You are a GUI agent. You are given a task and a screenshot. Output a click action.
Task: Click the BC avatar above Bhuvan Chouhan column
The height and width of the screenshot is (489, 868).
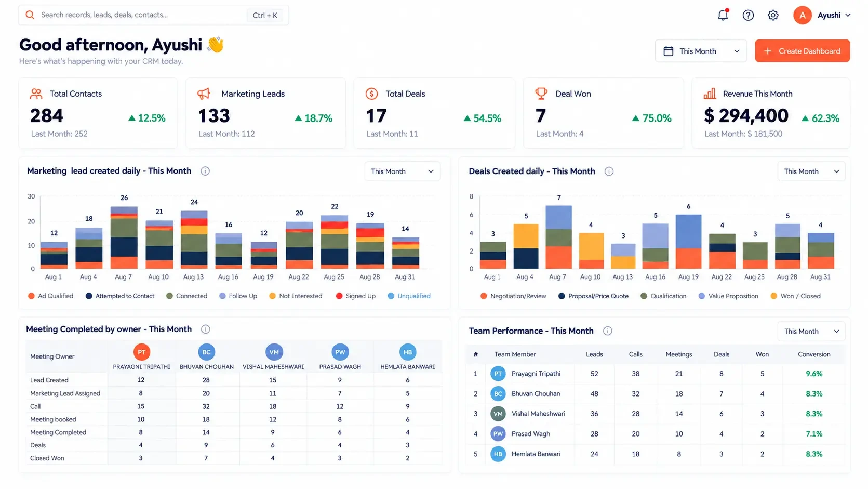(x=206, y=352)
